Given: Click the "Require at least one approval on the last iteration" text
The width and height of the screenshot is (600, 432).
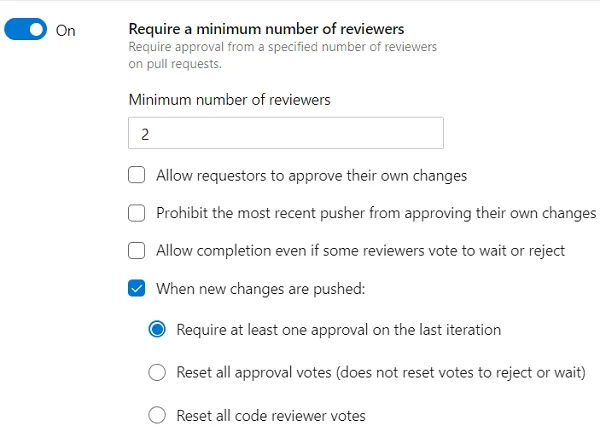Looking at the screenshot, I should tap(338, 329).
